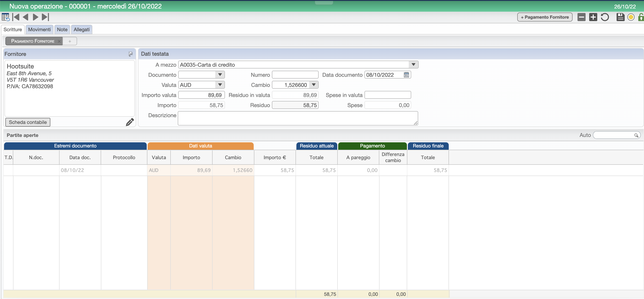644x299 pixels.
Task: Select the row date 08/10/22 cell
Action: click(80, 170)
